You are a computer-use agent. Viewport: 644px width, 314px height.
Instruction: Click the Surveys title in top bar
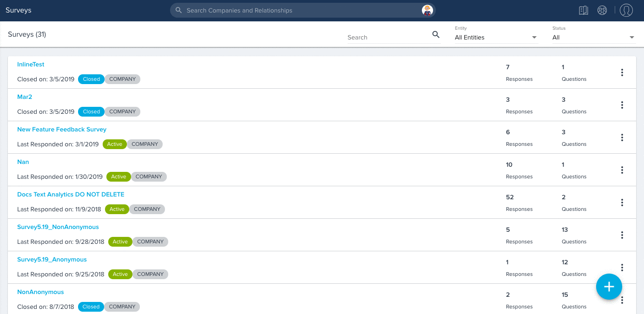[19, 10]
